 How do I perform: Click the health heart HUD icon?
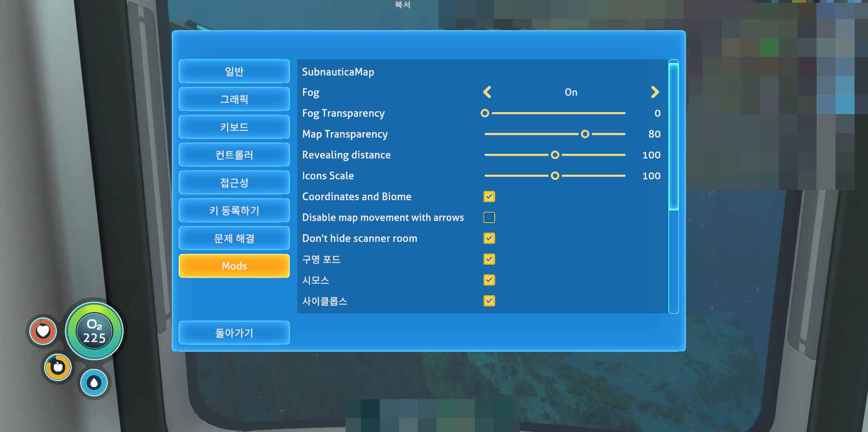pyautogui.click(x=43, y=331)
